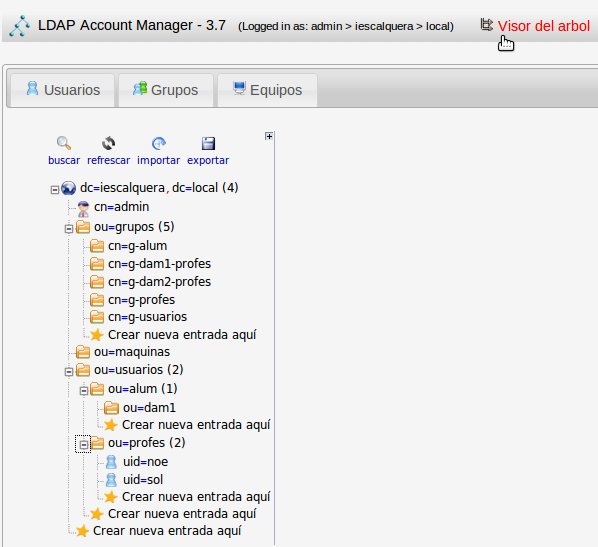Select the ou=profes (2) entry
Image resolution: width=598 pixels, height=547 pixels.
[147, 443]
